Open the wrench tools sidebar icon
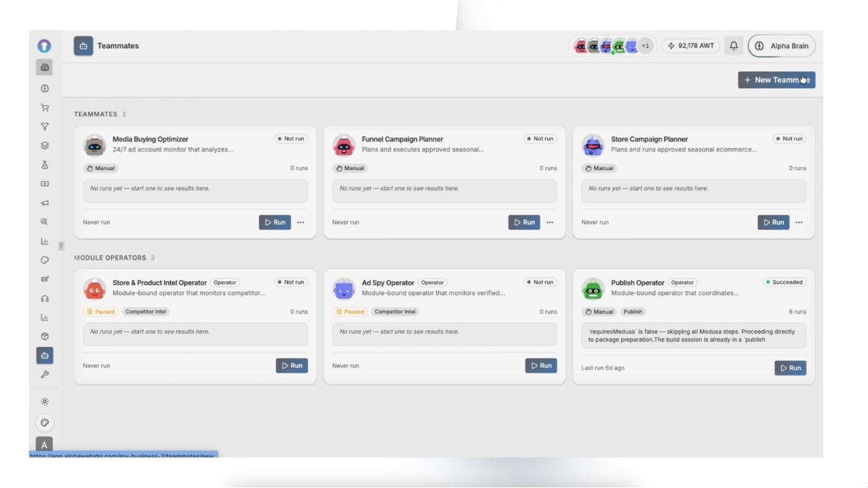The height and width of the screenshot is (488, 868). point(45,374)
